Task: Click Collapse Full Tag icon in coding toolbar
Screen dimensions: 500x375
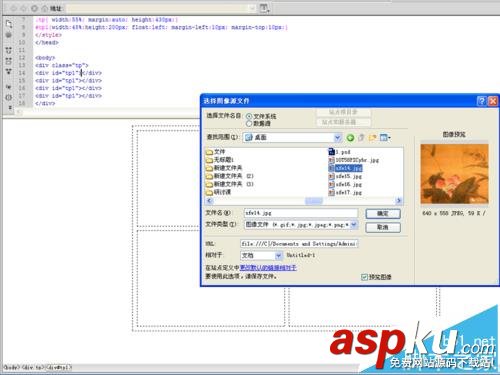Action: tap(9, 51)
